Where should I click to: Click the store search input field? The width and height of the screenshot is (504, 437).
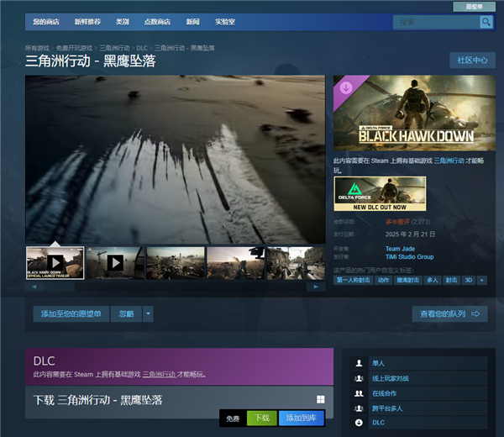(x=435, y=22)
